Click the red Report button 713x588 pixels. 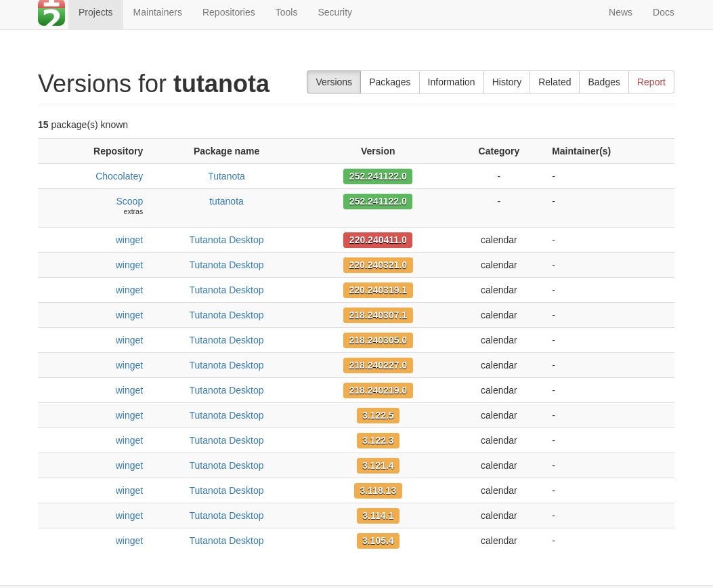(x=651, y=82)
